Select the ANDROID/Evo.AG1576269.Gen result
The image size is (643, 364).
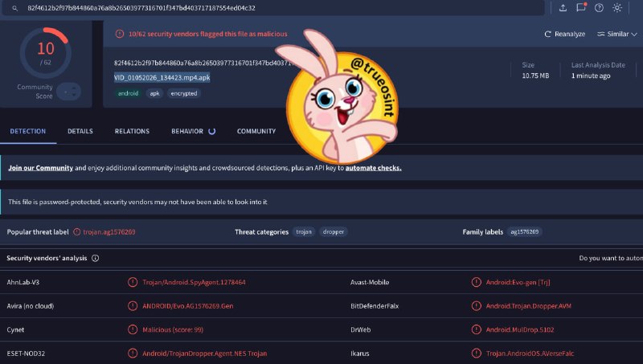click(x=188, y=306)
